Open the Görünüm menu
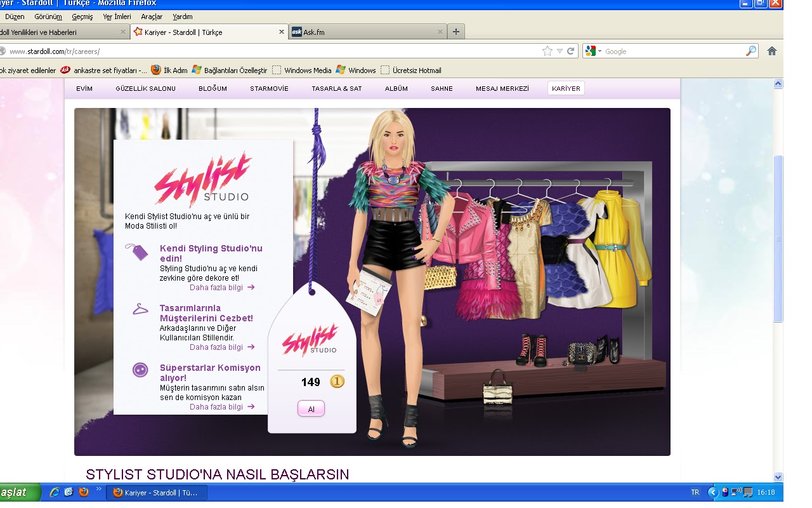812x508 pixels. (48, 17)
